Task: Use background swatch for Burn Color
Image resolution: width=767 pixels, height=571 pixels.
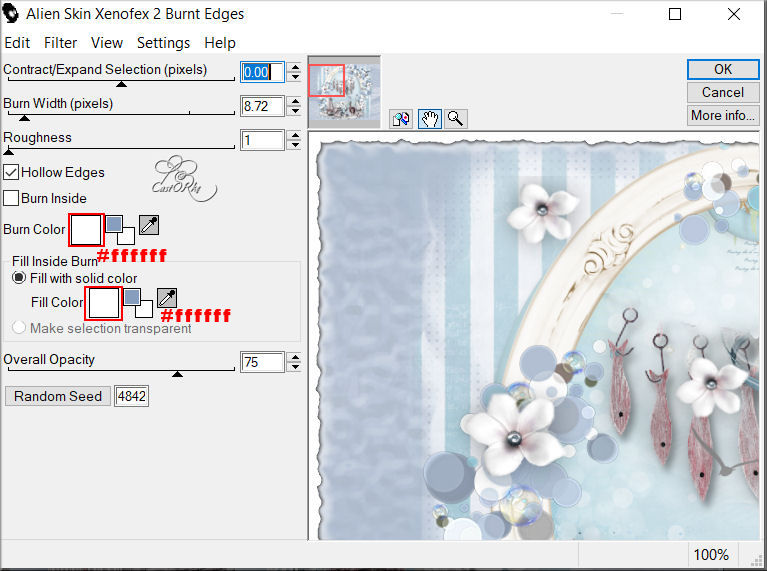Action: tap(127, 236)
